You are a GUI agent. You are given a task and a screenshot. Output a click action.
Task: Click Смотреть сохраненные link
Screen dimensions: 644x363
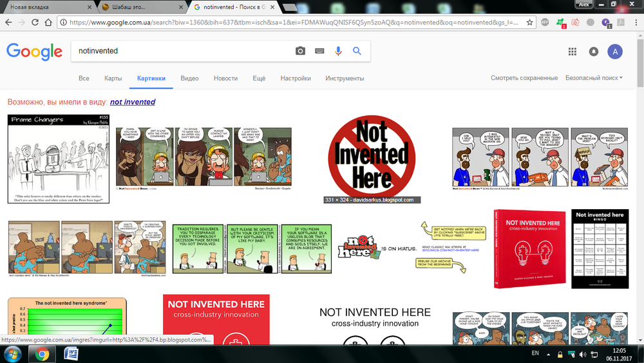point(524,78)
